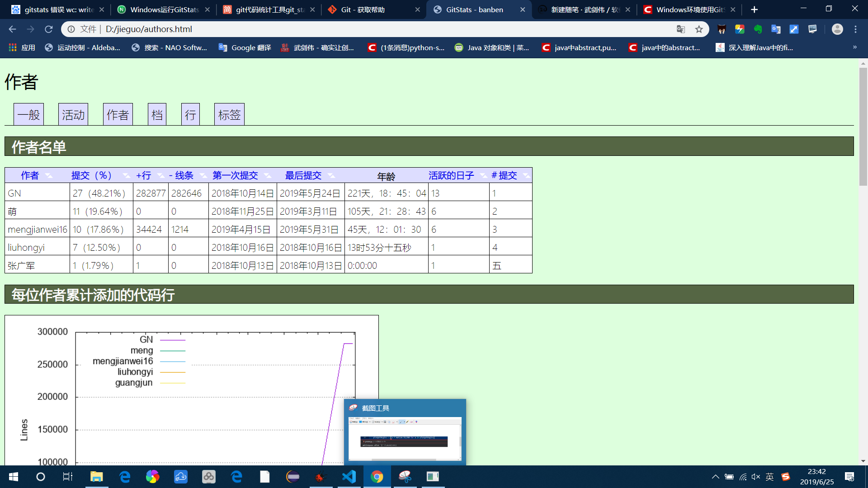Viewport: 868px width, 488px height.
Task: Open the Task View taskbar icon
Action: tap(68, 477)
